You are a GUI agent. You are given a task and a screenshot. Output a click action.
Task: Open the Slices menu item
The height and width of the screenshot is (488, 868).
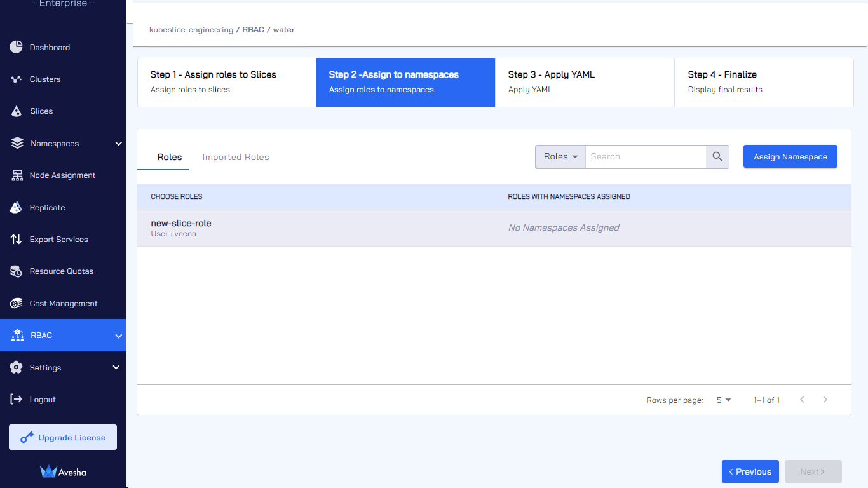tap(63, 111)
